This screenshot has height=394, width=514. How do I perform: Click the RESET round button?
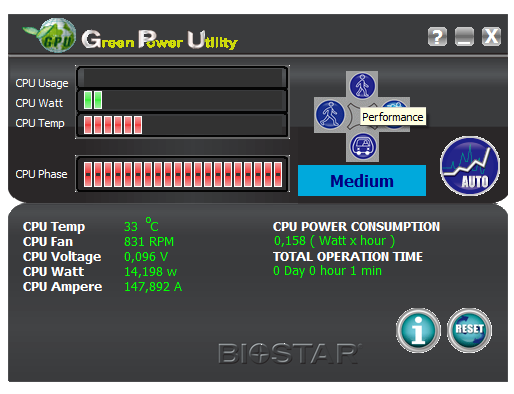(469, 330)
